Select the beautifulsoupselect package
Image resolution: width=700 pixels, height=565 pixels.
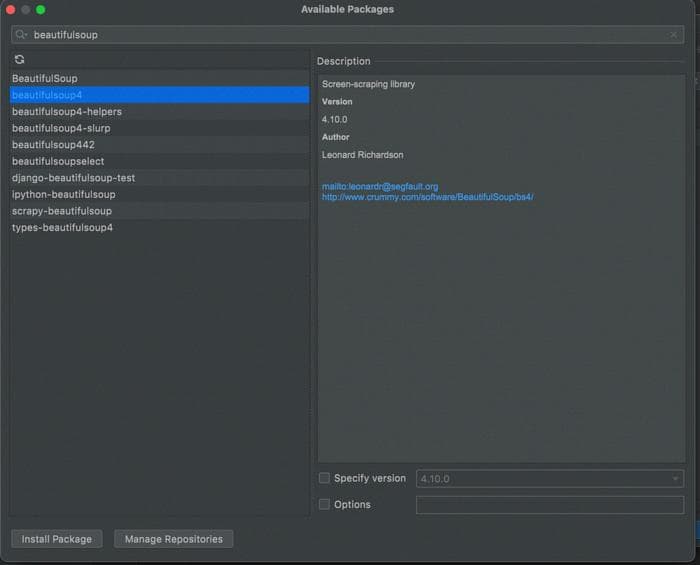(x=159, y=161)
